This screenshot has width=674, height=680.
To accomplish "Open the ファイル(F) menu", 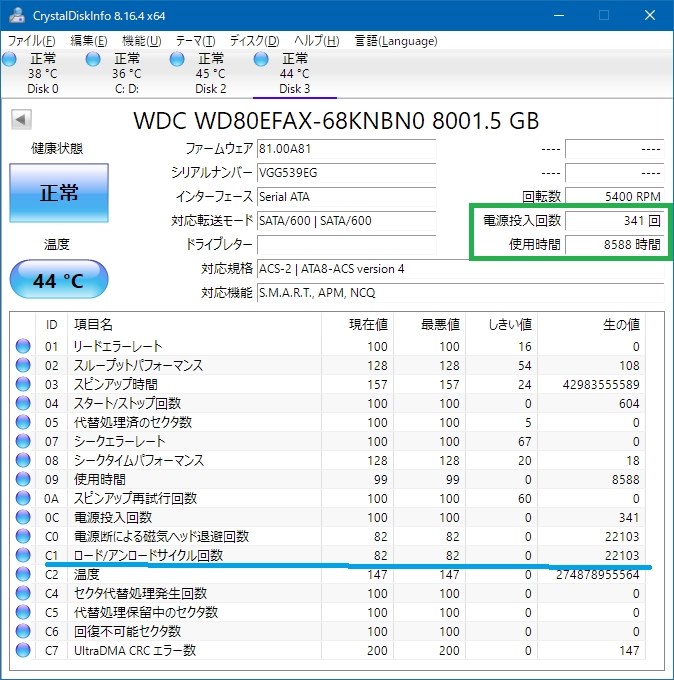I will 32,41.
